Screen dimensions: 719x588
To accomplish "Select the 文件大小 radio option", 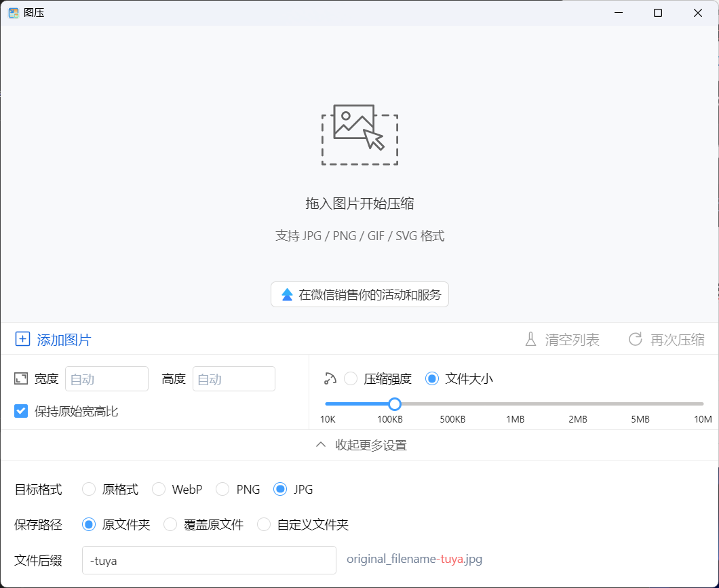I will tap(432, 378).
